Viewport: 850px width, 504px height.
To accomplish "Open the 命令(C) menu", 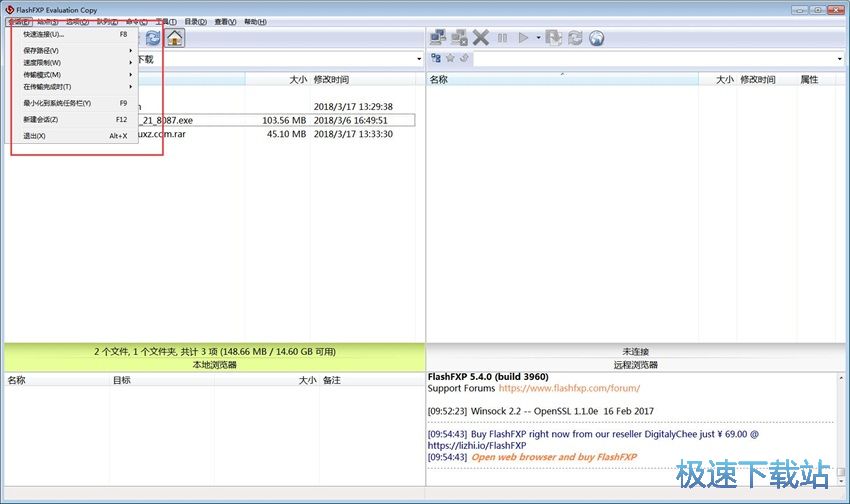I will [x=137, y=22].
